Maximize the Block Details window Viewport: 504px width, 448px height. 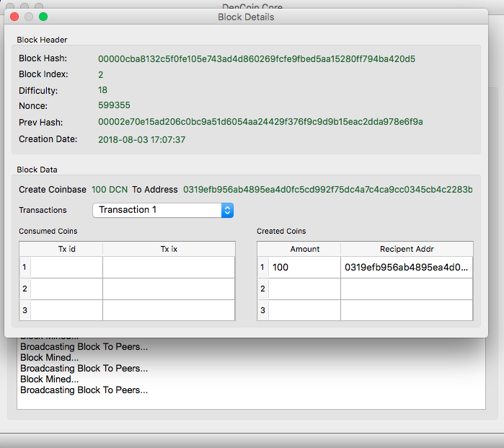43,17
